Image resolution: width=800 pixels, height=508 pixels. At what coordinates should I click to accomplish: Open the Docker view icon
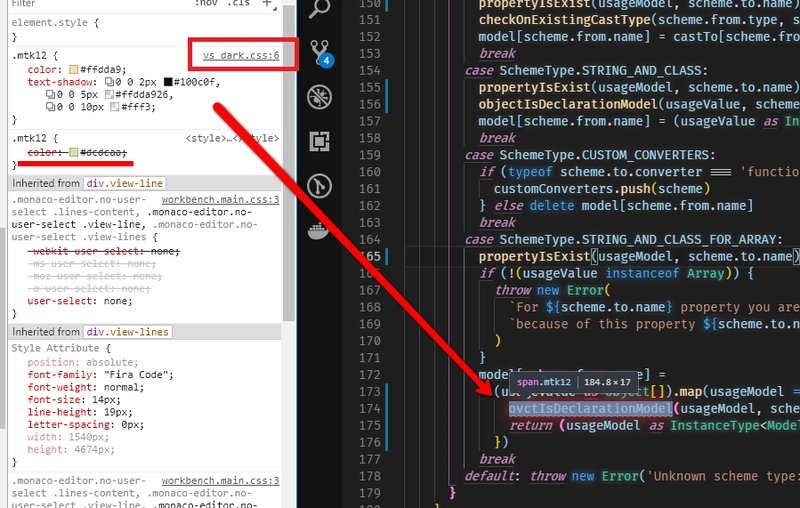tap(319, 228)
